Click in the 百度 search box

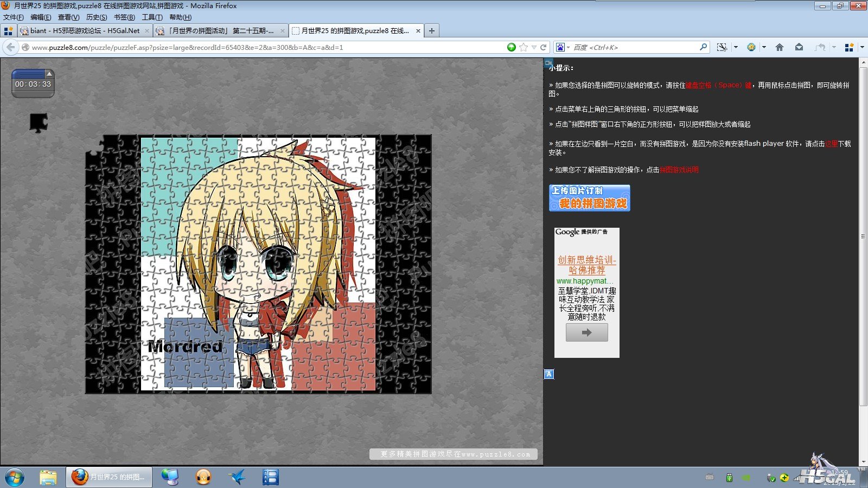coord(635,47)
